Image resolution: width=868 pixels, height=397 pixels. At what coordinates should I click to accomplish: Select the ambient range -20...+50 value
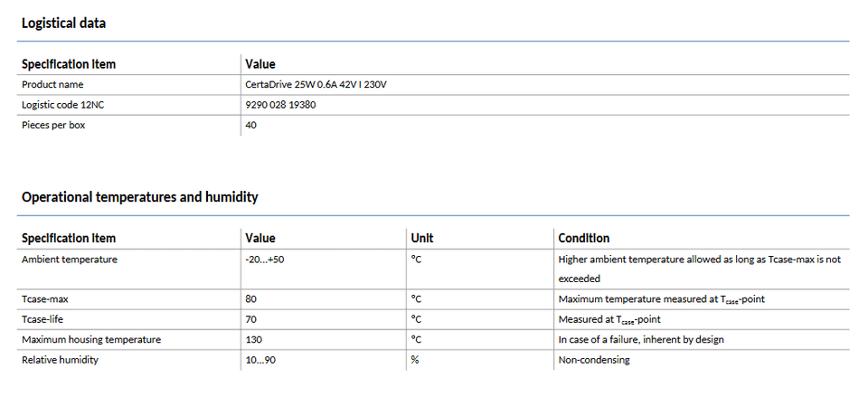pyautogui.click(x=265, y=260)
